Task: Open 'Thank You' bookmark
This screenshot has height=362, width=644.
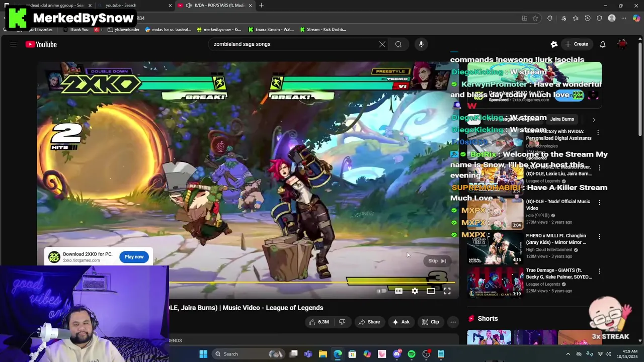Action: (75, 30)
